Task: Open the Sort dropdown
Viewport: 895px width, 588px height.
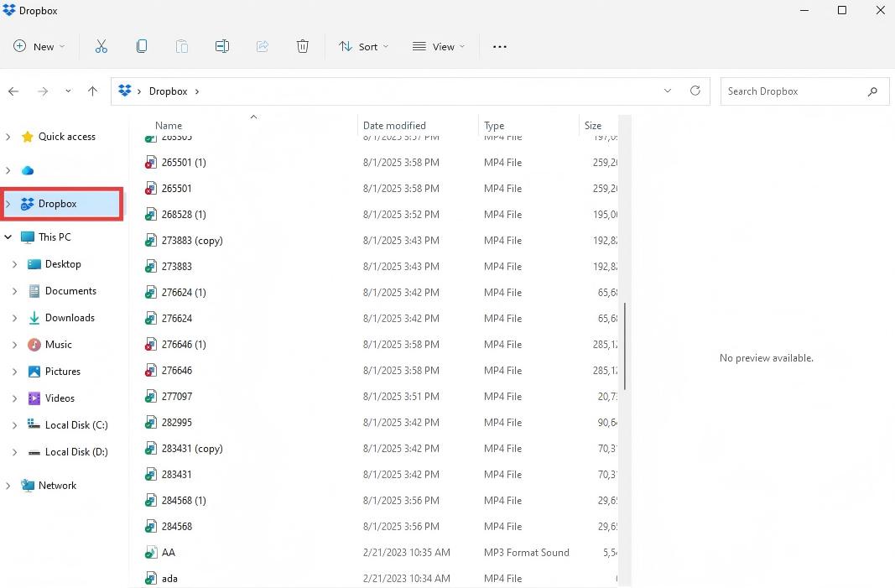Action: tap(363, 46)
